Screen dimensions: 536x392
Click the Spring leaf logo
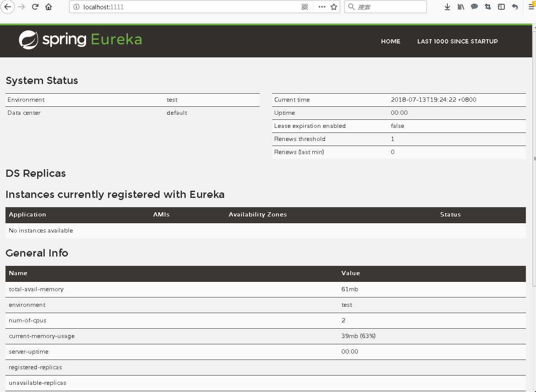click(29, 40)
